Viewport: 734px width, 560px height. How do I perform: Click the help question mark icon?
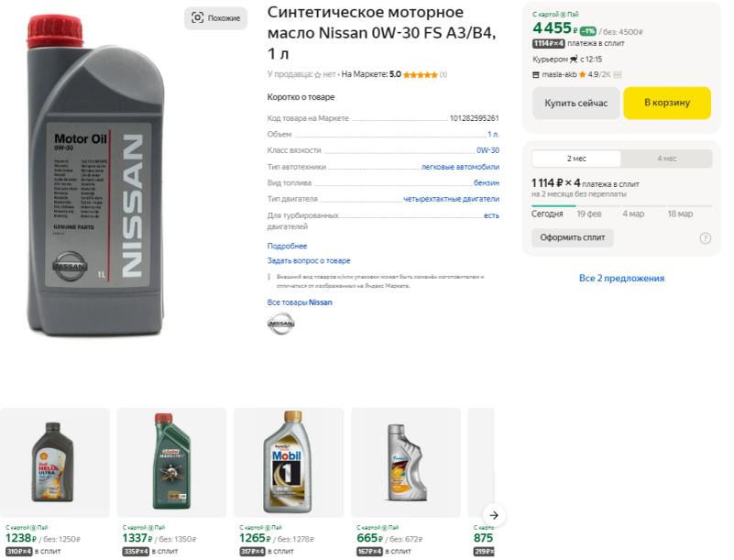coord(705,238)
